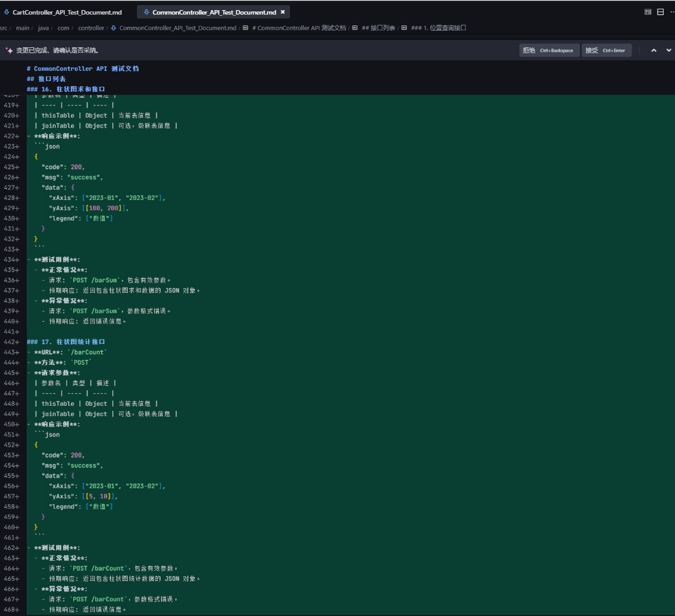
Task: Click the symbol icon before '### 1. 位置查询接口' breadcrumb
Action: point(404,28)
